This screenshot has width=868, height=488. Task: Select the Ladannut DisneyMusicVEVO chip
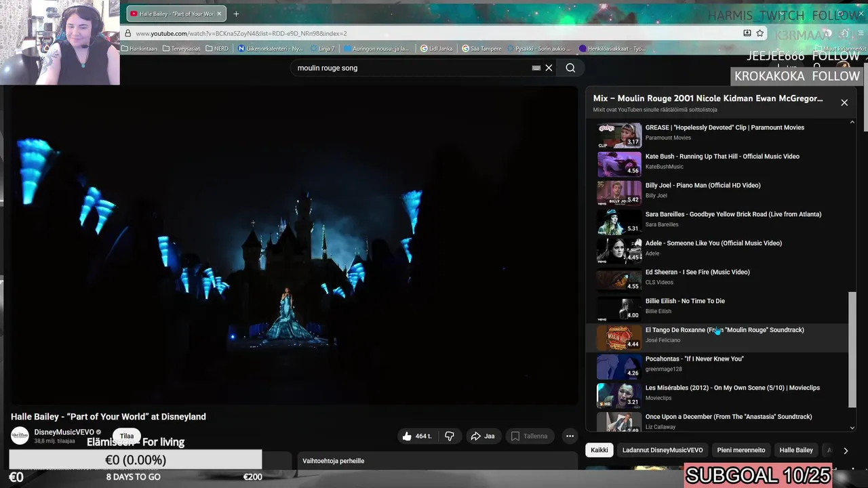663,450
